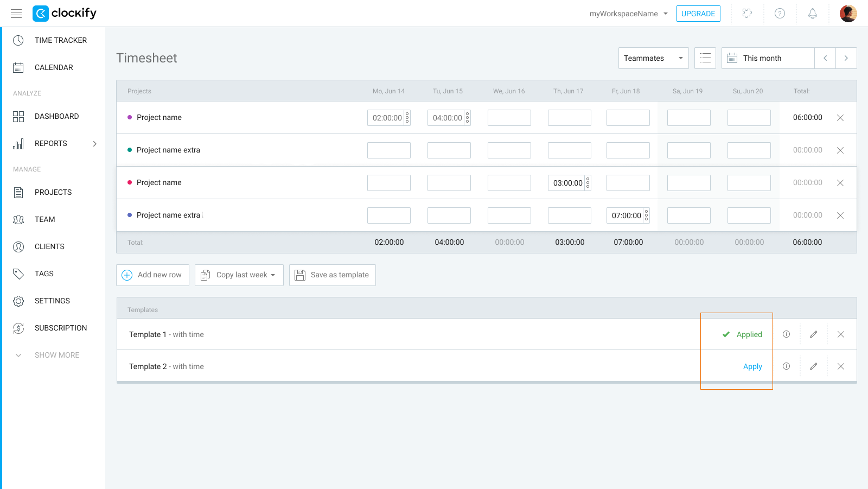Open the help question mark icon
The height and width of the screenshot is (489, 868).
point(780,14)
